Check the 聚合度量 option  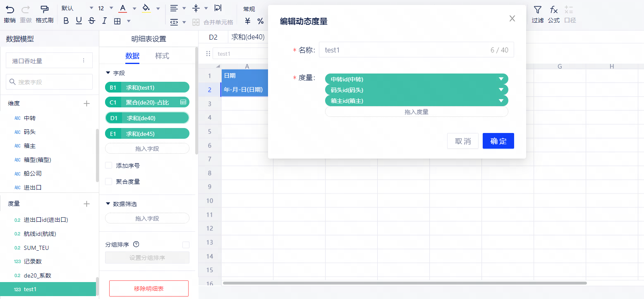coord(109,181)
